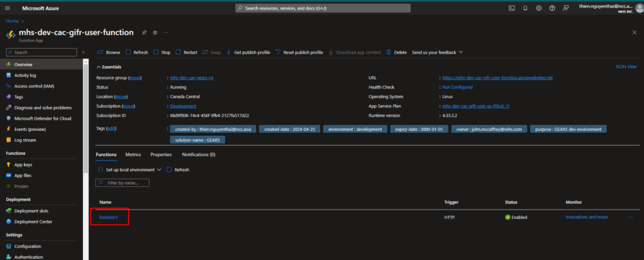Open the function1 link
The height and width of the screenshot is (260, 644).
tap(108, 217)
